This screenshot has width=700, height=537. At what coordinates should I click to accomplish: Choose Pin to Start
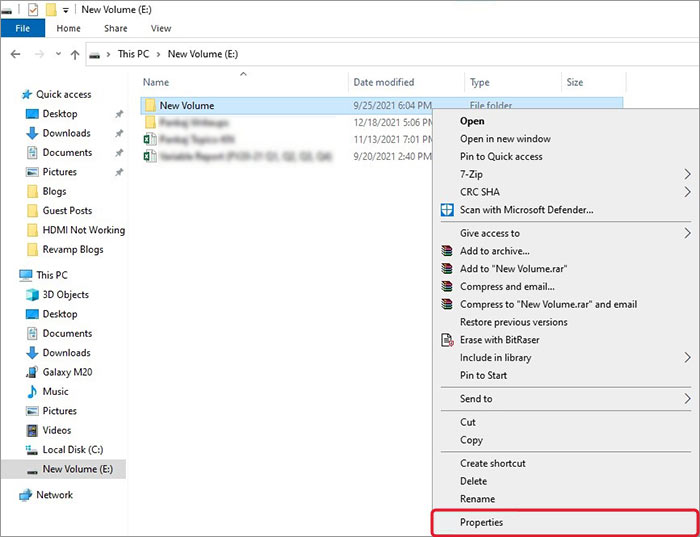483,375
